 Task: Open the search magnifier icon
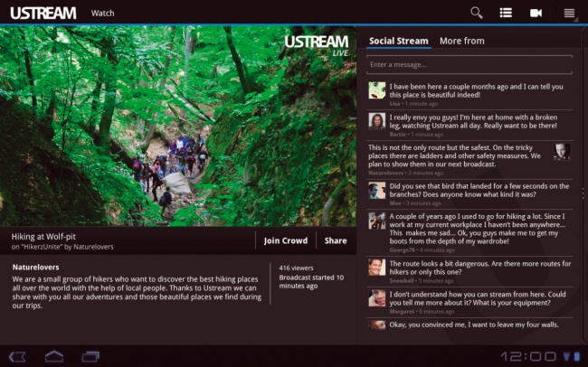pyautogui.click(x=477, y=13)
